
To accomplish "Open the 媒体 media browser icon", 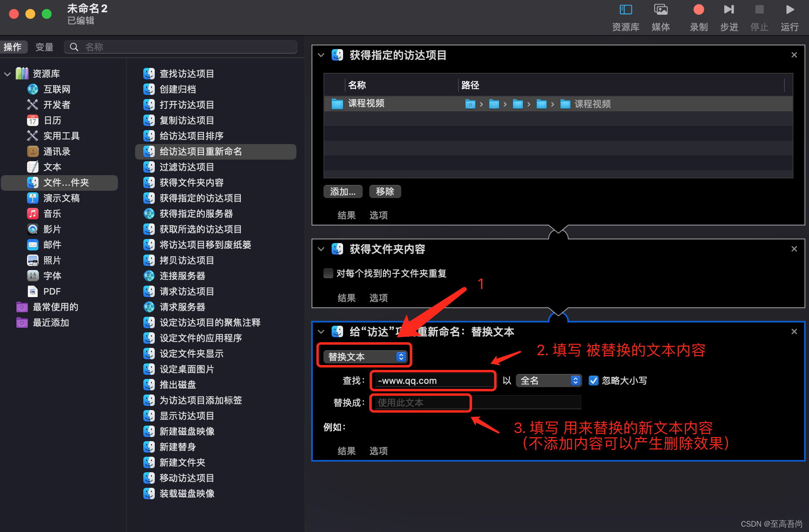I will coord(660,10).
